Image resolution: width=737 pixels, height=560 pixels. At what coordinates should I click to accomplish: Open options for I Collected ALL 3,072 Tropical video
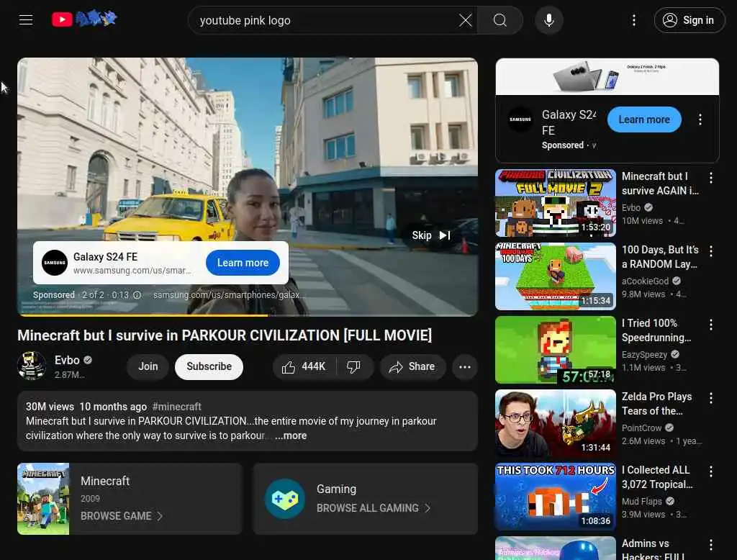tap(710, 471)
